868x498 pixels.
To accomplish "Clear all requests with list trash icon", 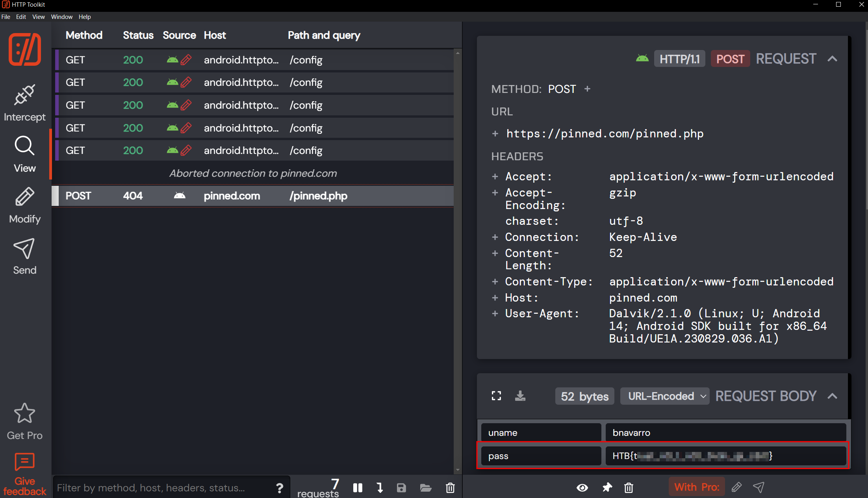I will click(x=450, y=488).
